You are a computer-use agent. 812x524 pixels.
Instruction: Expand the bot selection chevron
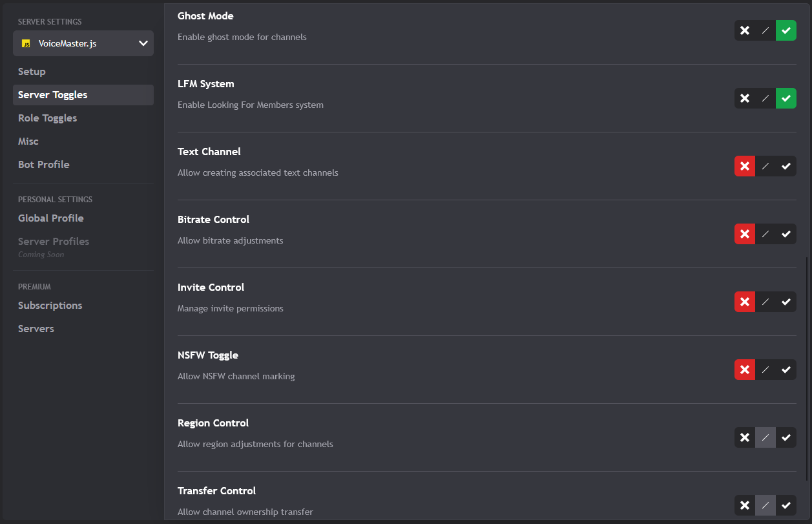[143, 43]
